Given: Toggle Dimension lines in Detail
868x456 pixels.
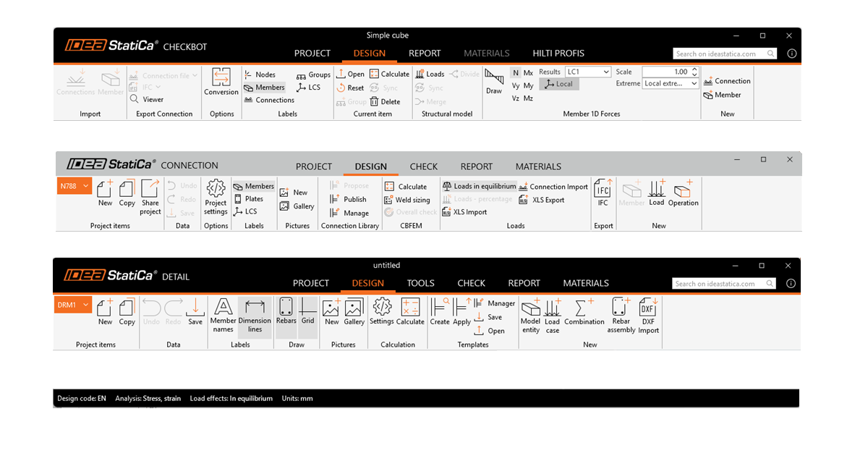Looking at the screenshot, I should pyautogui.click(x=255, y=316).
